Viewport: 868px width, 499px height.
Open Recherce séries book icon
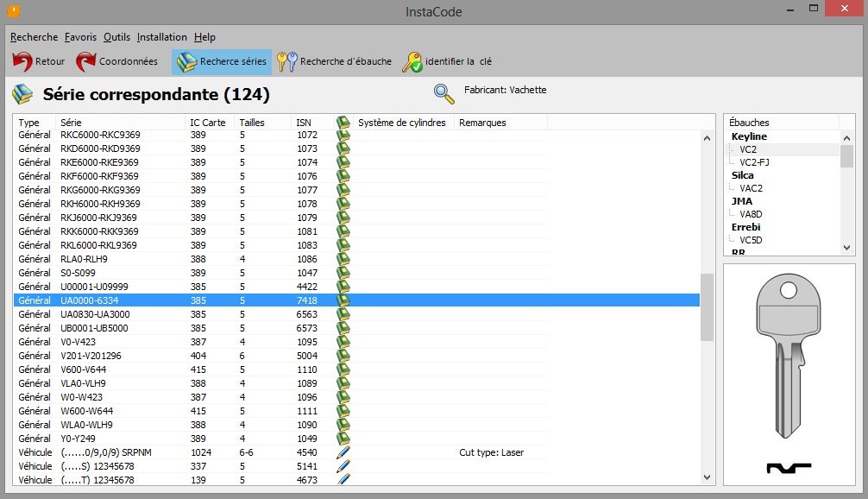(186, 61)
